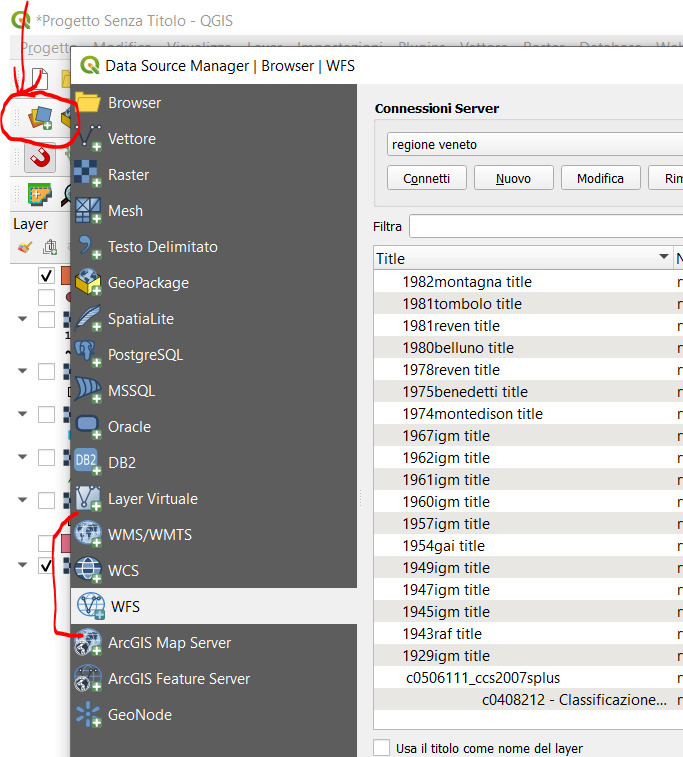Select the 1974montedison title row
Viewport: 683px width, 757px height.
[528, 414]
